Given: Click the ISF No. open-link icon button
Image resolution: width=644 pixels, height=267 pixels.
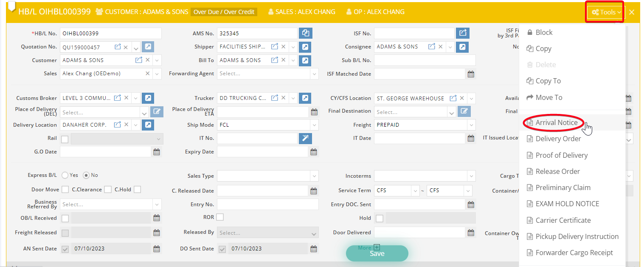Looking at the screenshot, I should click(x=462, y=33).
